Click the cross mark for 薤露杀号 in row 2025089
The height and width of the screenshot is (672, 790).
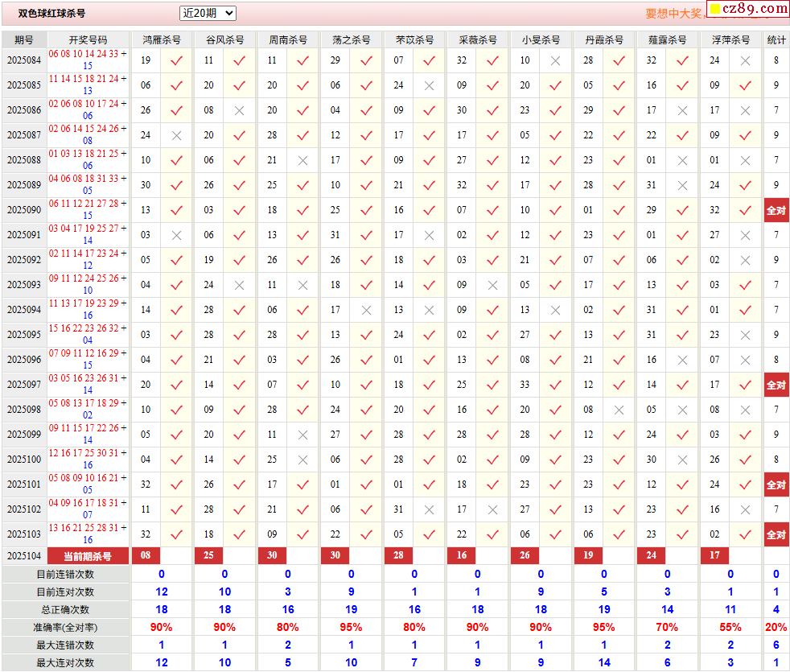pos(682,186)
